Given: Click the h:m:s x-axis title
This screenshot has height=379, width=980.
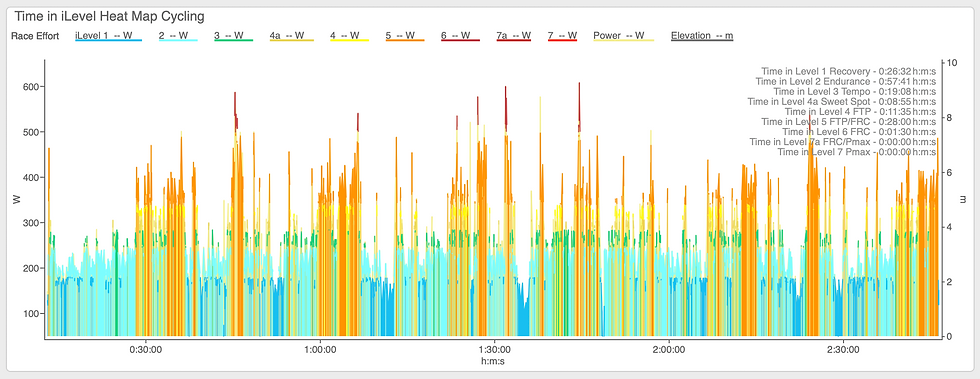Looking at the screenshot, I should pyautogui.click(x=492, y=361).
